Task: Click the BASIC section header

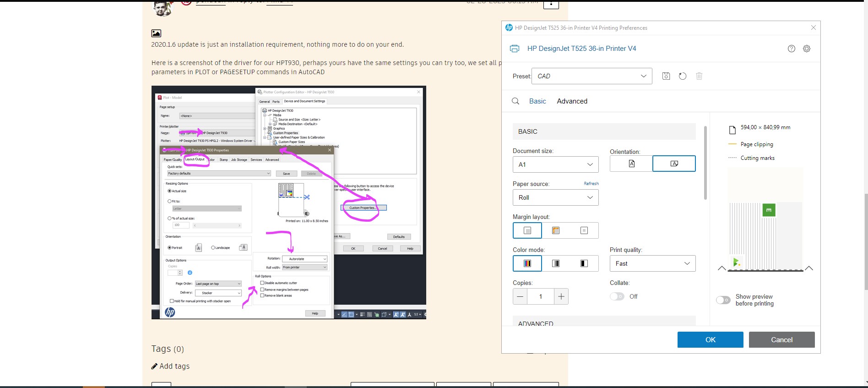Action: [604, 131]
